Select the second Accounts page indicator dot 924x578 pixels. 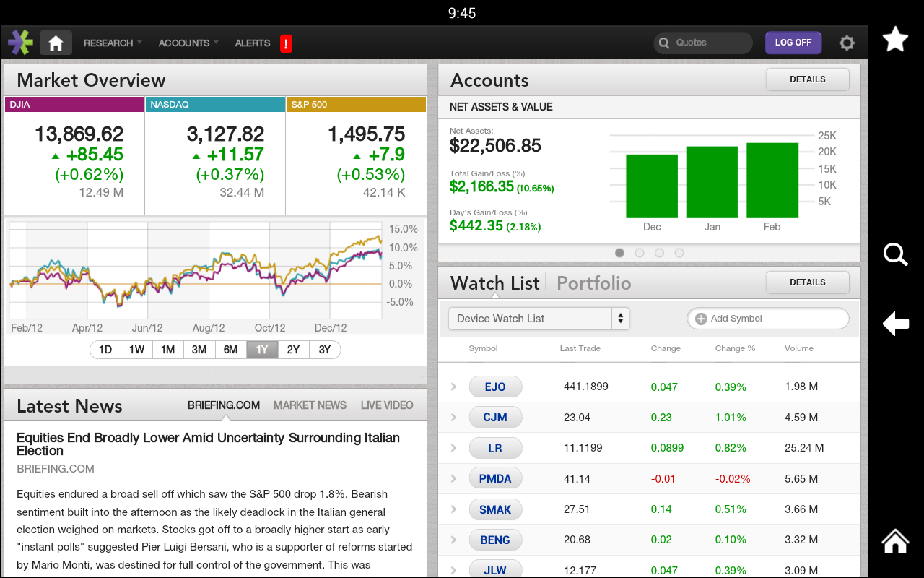[640, 253]
